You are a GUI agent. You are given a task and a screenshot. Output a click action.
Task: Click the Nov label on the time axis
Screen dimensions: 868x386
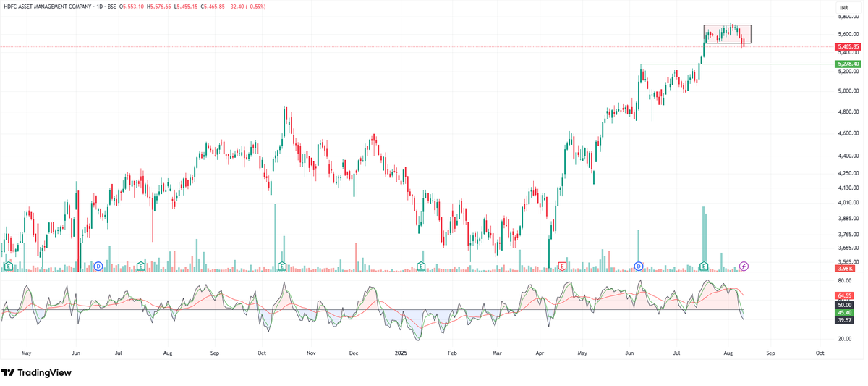coord(311,353)
